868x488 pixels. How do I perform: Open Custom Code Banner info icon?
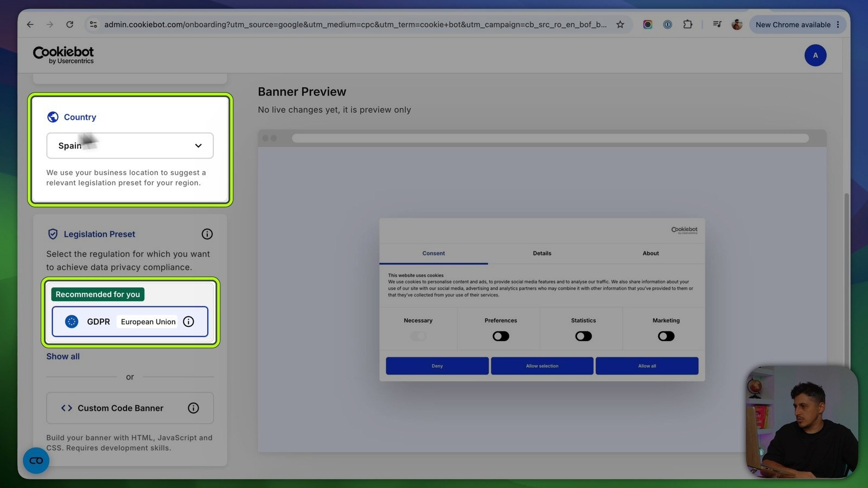[x=194, y=408]
